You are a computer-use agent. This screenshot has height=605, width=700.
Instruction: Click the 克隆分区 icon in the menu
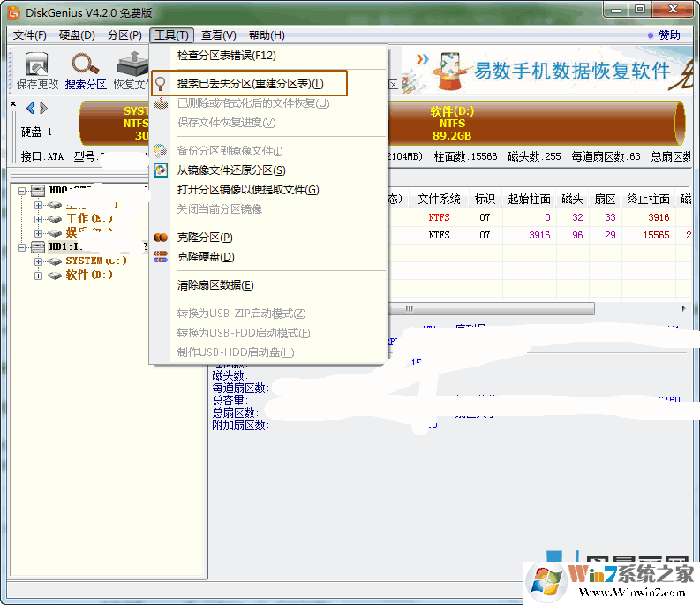[161, 238]
